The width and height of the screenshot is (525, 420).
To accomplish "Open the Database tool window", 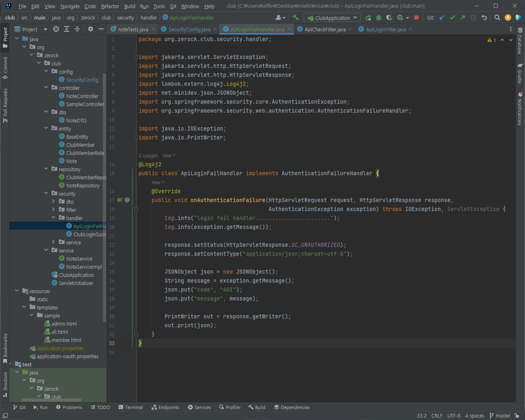I will [x=520, y=41].
